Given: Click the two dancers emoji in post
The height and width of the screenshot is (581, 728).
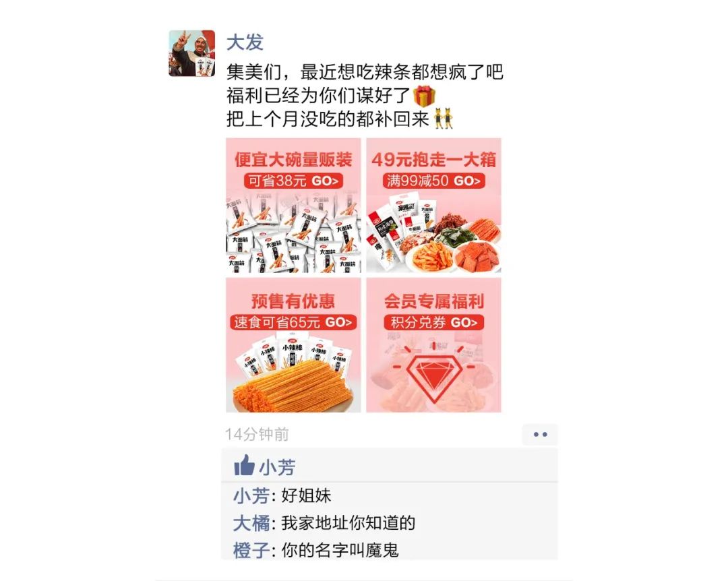Looking at the screenshot, I should [x=443, y=119].
